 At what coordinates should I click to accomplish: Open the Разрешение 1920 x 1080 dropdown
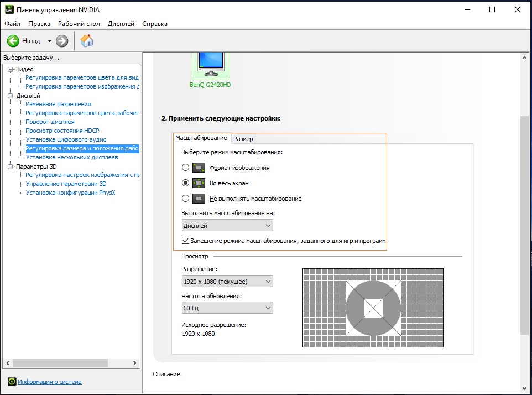coord(227,282)
